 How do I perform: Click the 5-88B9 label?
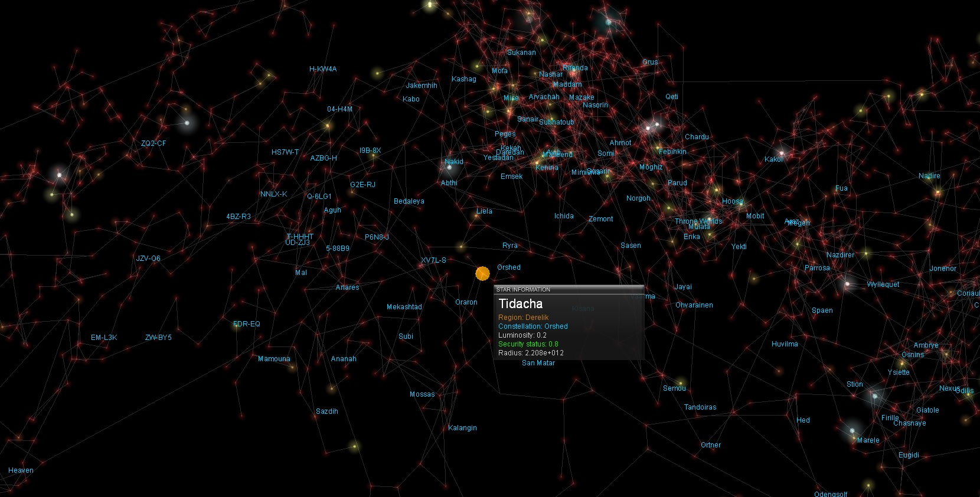(338, 248)
